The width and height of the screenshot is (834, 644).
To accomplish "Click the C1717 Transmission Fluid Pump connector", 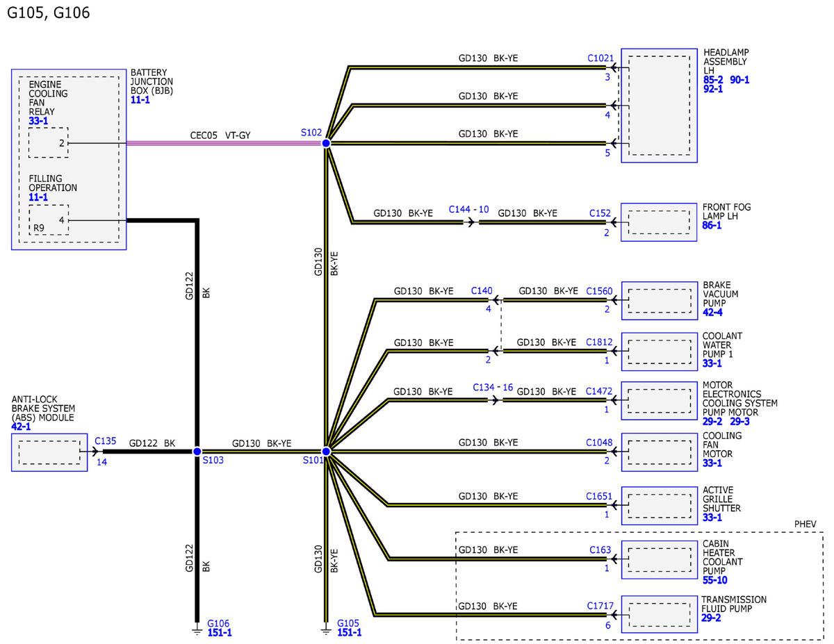I will (x=600, y=606).
